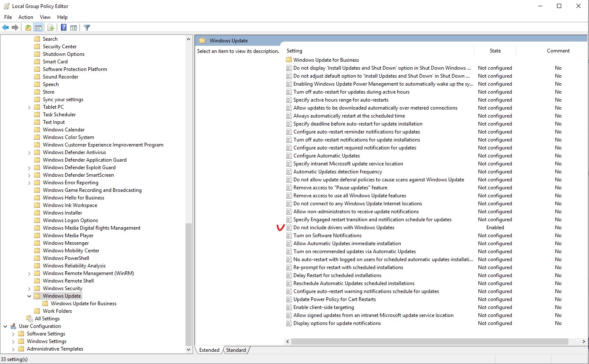Open the Help menu
Screen dimensions: 589x364
tap(62, 17)
